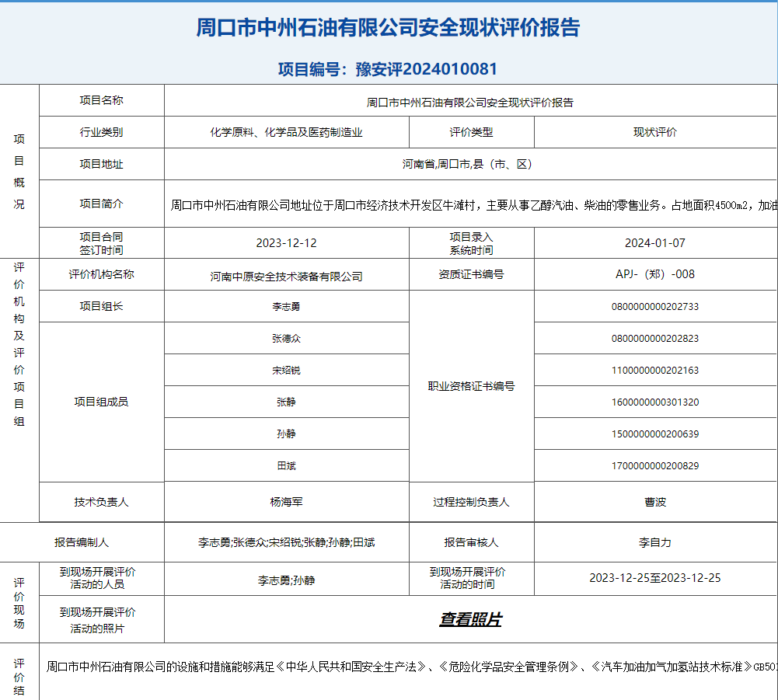Click the project introduction paragraph text
Image resolution: width=778 pixels, height=700 pixels.
[x=474, y=205]
